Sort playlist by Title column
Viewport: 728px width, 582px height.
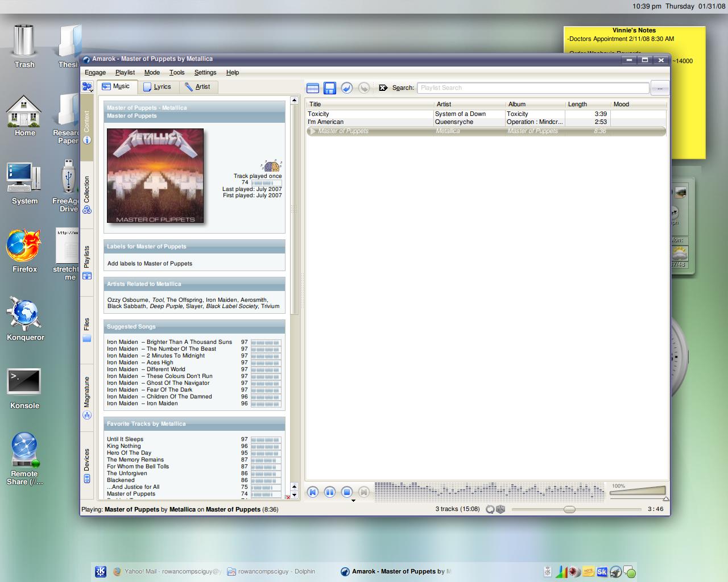tap(370, 104)
